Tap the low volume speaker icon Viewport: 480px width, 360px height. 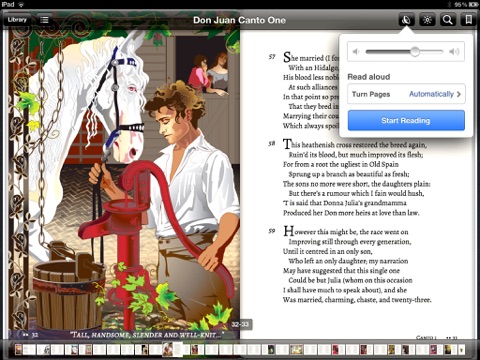point(356,52)
